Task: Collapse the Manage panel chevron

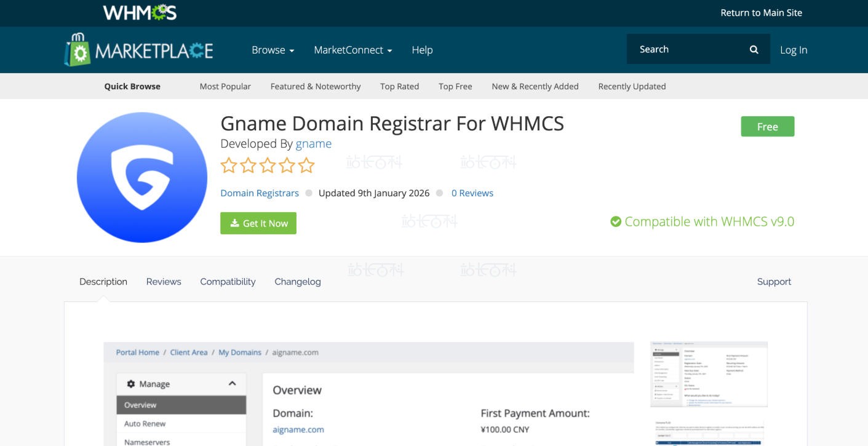Action: pyautogui.click(x=232, y=383)
